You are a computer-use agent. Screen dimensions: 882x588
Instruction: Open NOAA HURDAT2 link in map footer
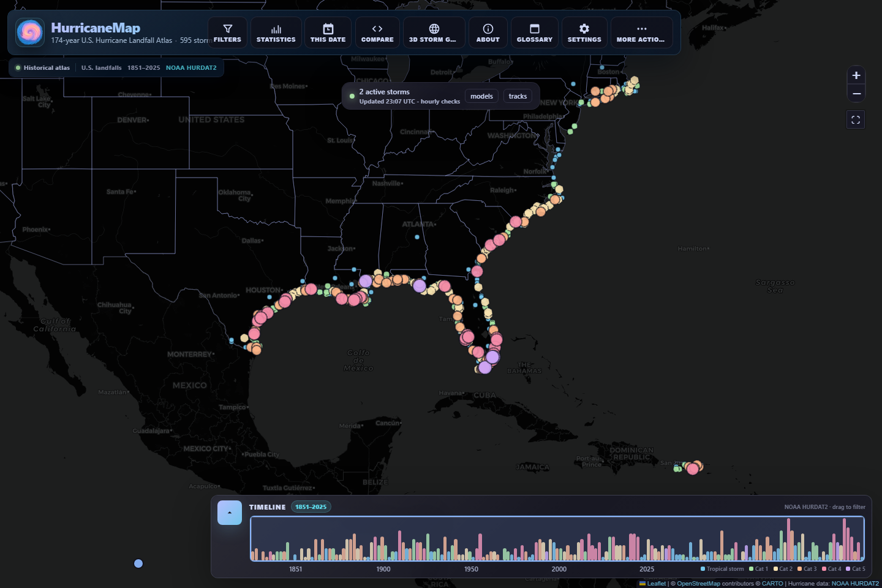(855, 584)
